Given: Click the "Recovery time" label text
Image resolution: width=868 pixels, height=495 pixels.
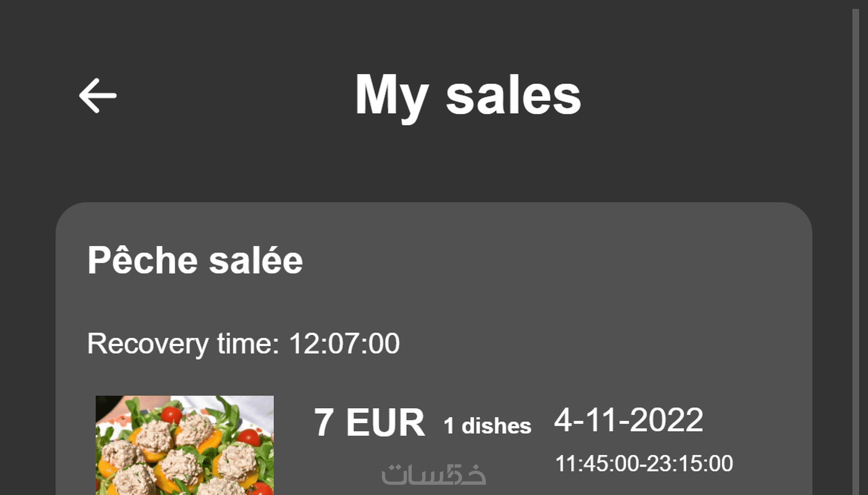Looking at the screenshot, I should [183, 343].
